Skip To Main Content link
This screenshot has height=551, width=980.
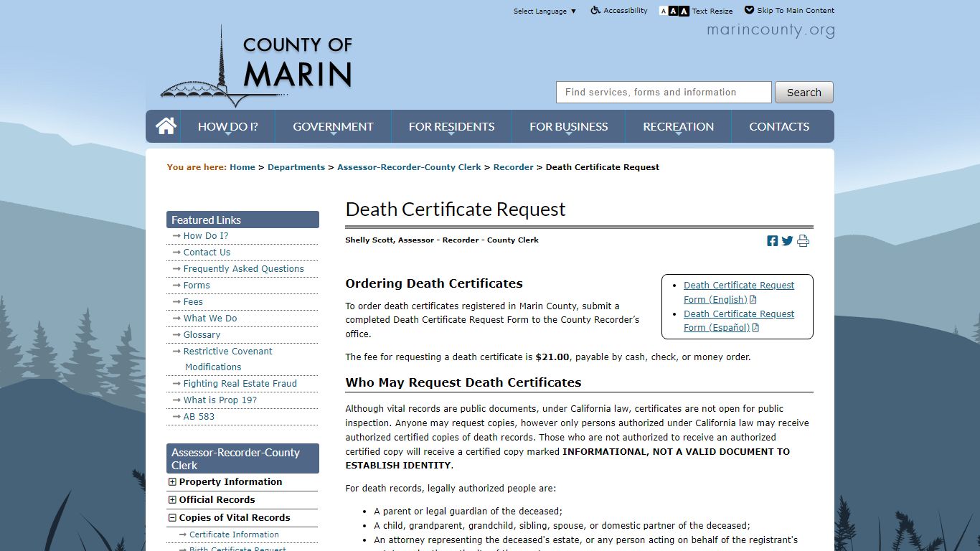pyautogui.click(x=789, y=11)
